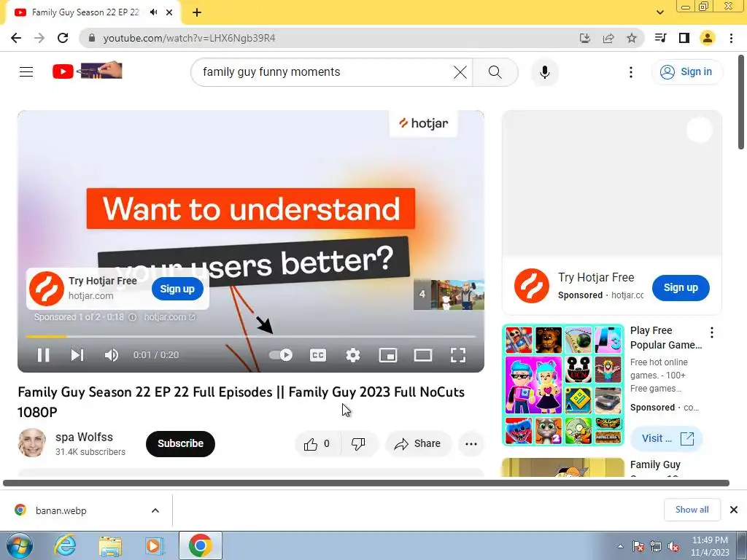The height and width of the screenshot is (560, 747).
Task: Mute the player volume speaker icon
Action: pos(112,355)
